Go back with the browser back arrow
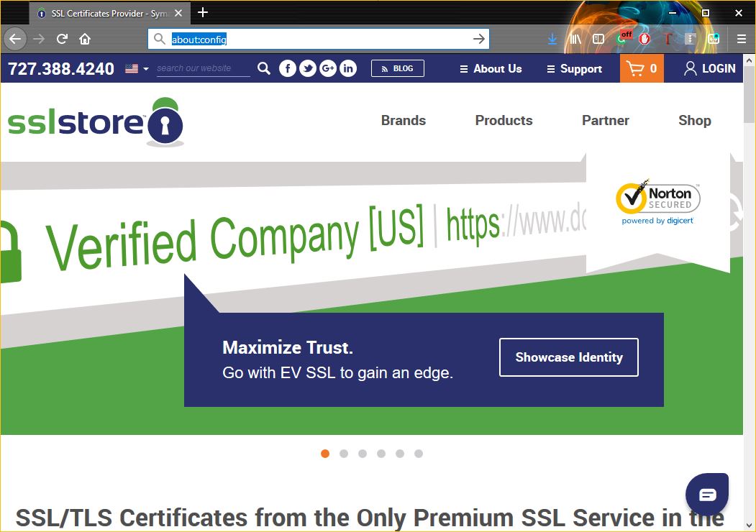 15,39
